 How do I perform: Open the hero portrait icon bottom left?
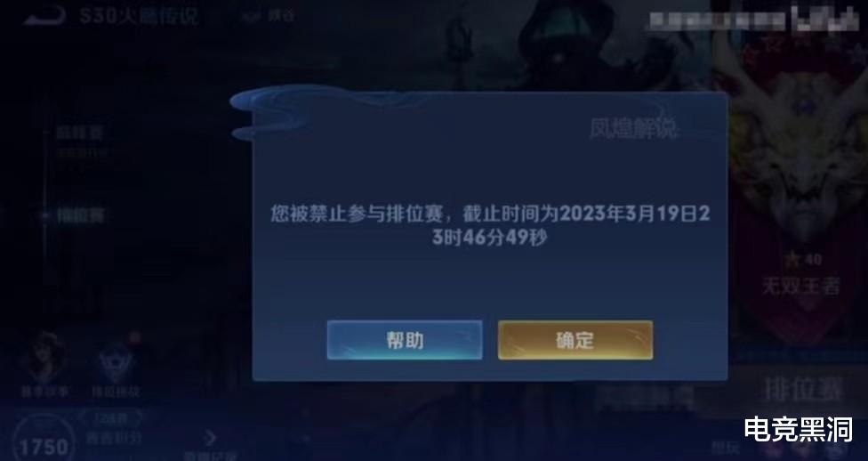pyautogui.click(x=44, y=359)
